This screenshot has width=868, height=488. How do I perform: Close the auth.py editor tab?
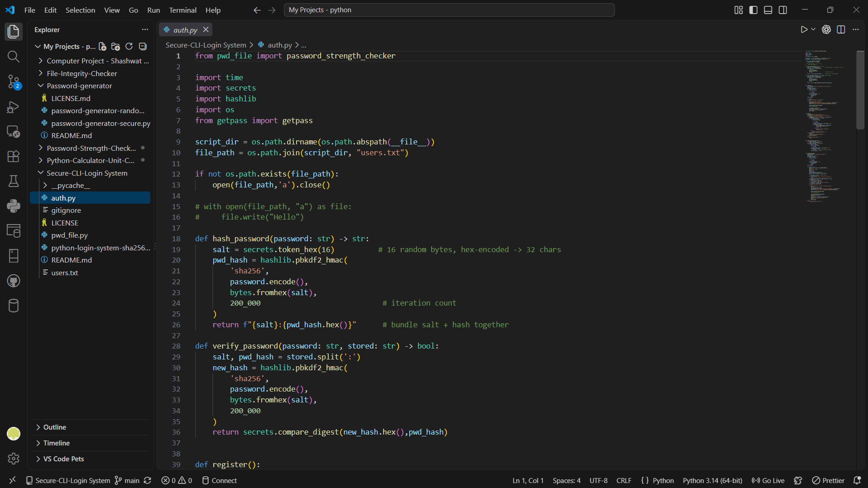(206, 29)
